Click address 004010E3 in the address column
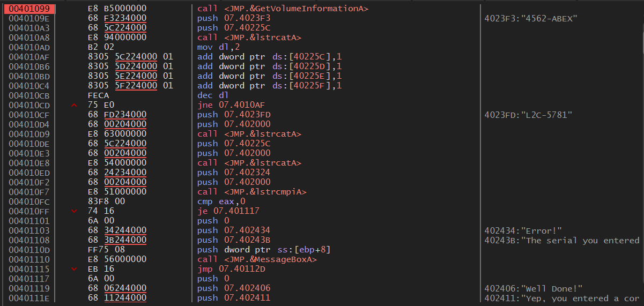This screenshot has height=306, width=644. (28, 153)
